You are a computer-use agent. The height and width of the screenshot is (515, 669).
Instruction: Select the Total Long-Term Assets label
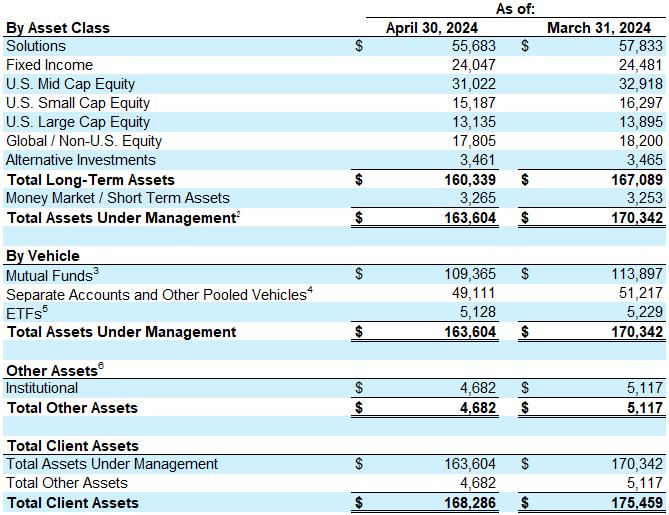pyautogui.click(x=90, y=180)
